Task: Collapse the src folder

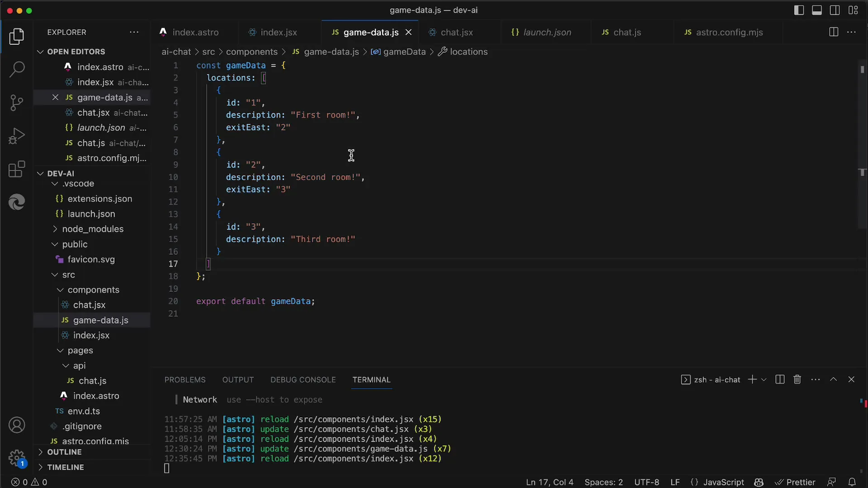Action: pos(68,275)
